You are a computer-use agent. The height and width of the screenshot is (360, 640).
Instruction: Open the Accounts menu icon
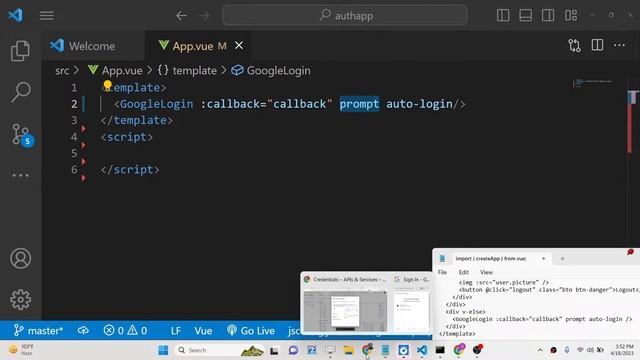click(x=20, y=258)
